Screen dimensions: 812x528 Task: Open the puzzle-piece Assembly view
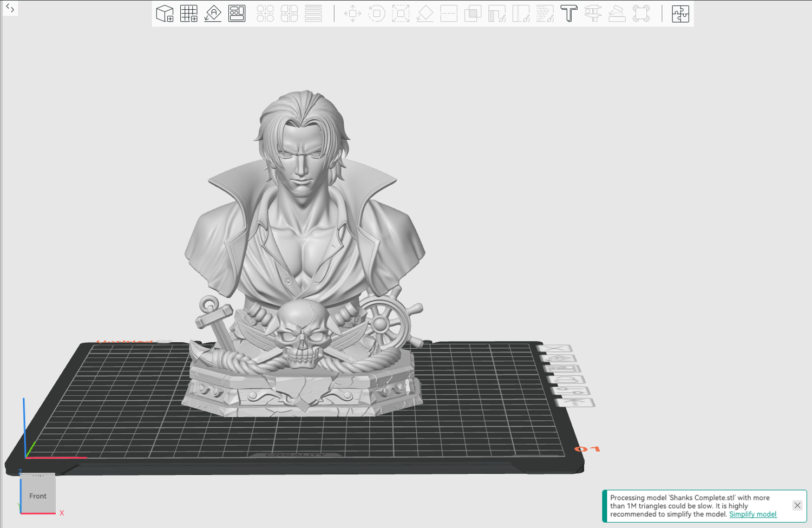[x=680, y=14]
